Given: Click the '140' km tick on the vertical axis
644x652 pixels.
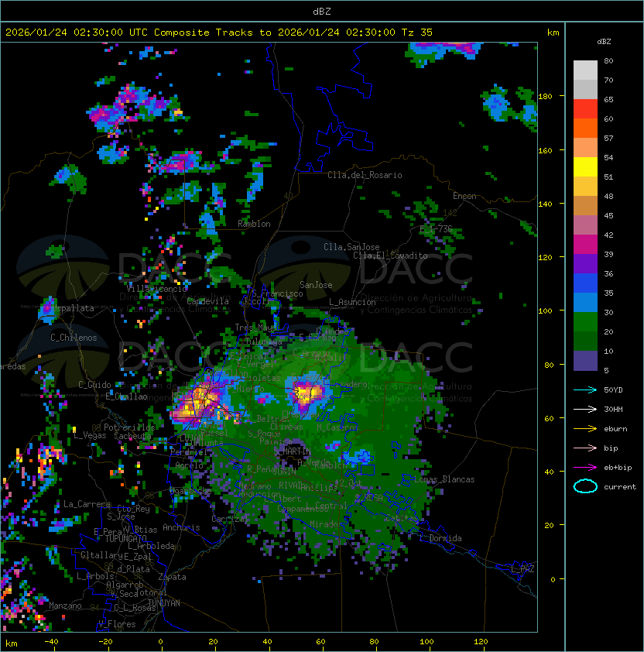Looking at the screenshot, I should 545,204.
